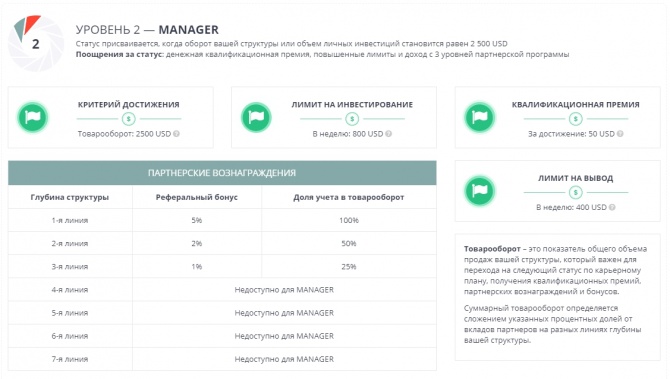The width and height of the screenshot is (670, 379).
Task: Select the Глубина структуры column header
Action: [70, 197]
